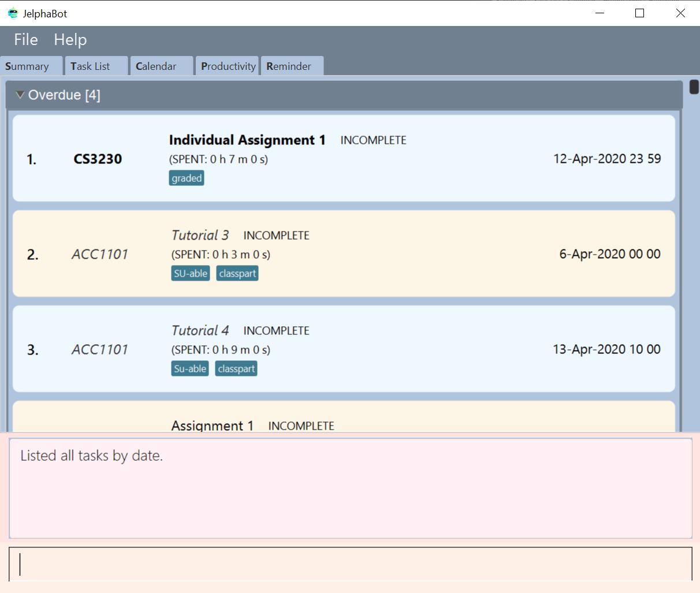Click the 'Overdue [4]' section header label

[x=64, y=95]
